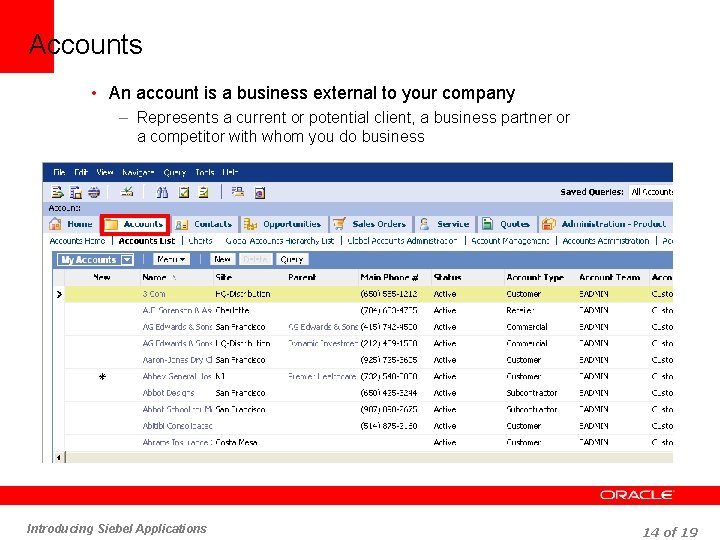Click the yellow notepad with pencil icon
The width and height of the screenshot is (720, 540).
[203, 192]
